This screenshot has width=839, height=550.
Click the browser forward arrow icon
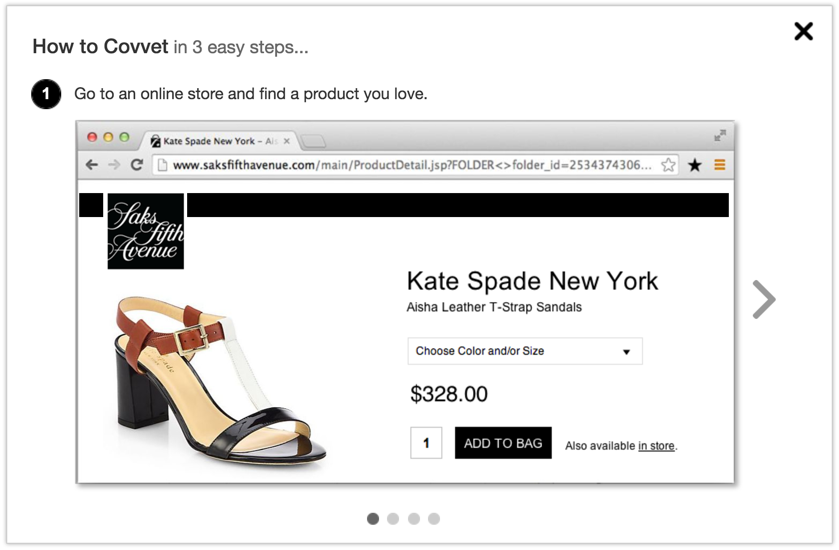tap(114, 165)
